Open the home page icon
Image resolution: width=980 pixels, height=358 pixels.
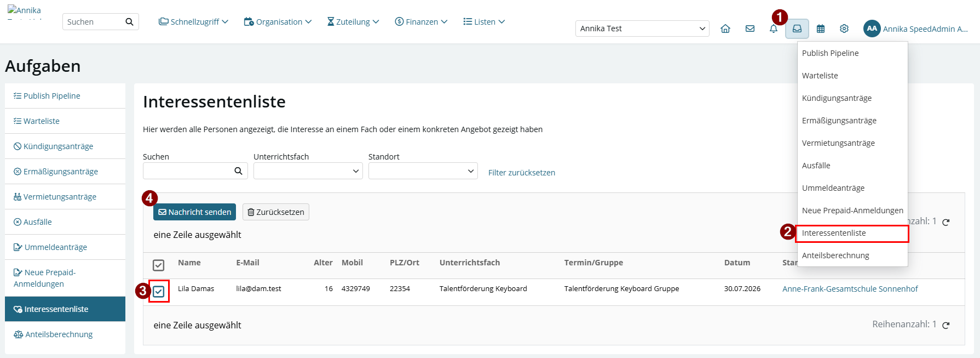coord(725,29)
